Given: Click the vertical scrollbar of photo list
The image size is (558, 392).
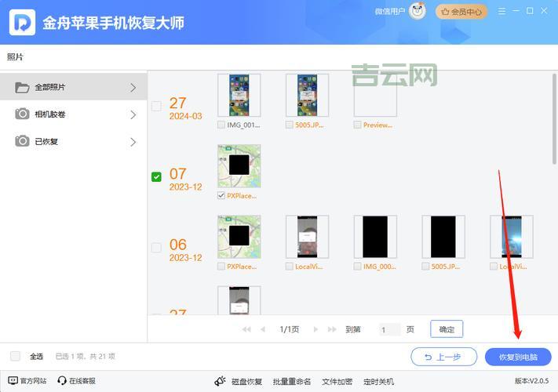Looking at the screenshot, I should point(554,118).
